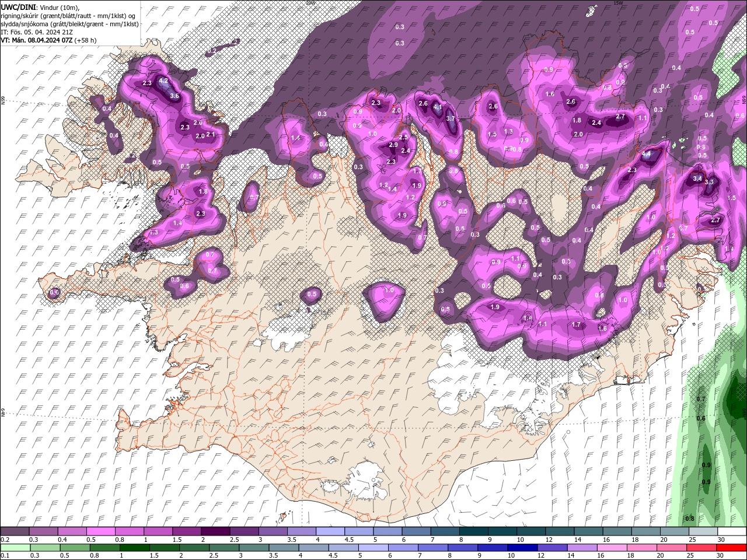Select the 14 swatch in the top snow scale
Screen dimensions: 747x560
tap(589, 531)
